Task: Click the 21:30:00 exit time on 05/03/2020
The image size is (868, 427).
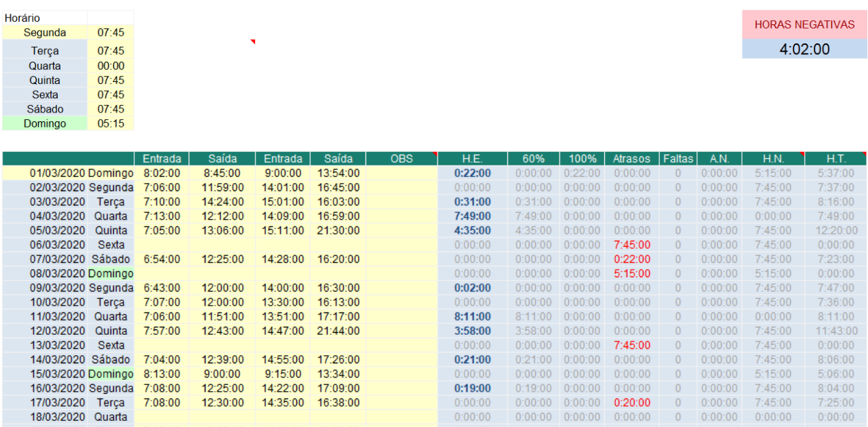Action: click(338, 230)
